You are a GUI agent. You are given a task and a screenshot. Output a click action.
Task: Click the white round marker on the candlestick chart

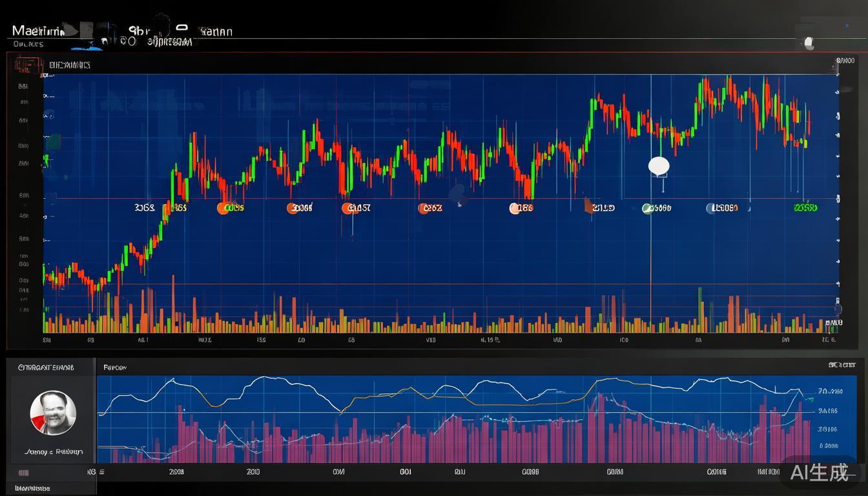click(x=659, y=166)
